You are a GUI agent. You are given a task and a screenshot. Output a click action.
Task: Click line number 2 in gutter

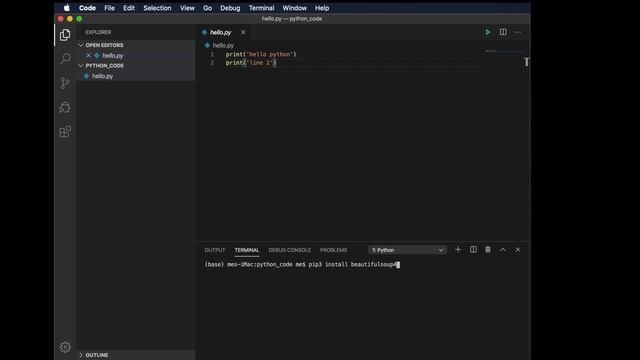pos(212,63)
